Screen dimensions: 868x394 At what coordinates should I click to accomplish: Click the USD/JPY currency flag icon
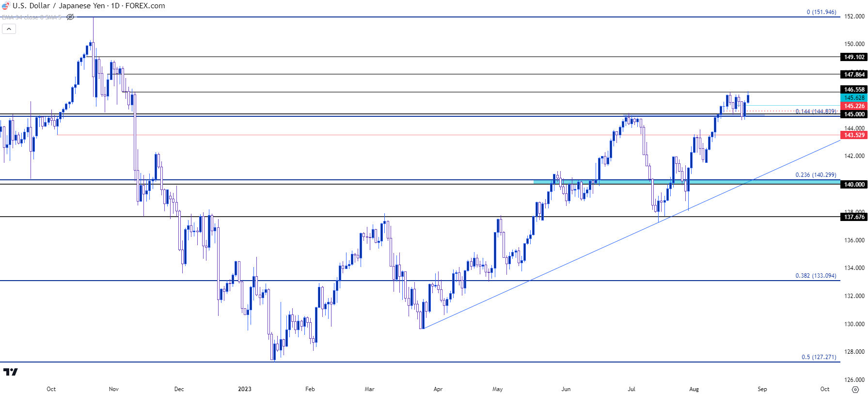coord(5,6)
